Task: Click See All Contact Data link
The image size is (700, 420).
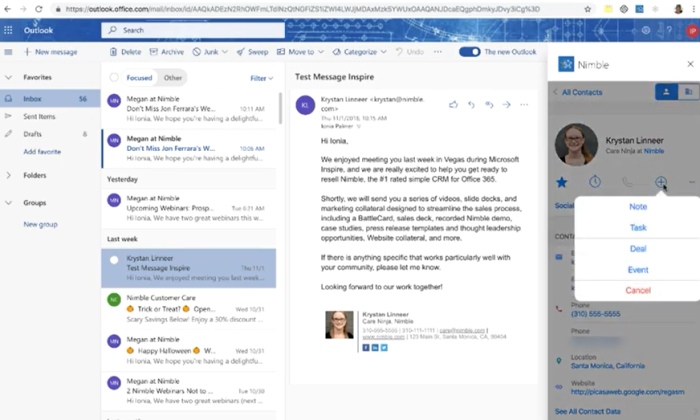Action: pos(588,411)
